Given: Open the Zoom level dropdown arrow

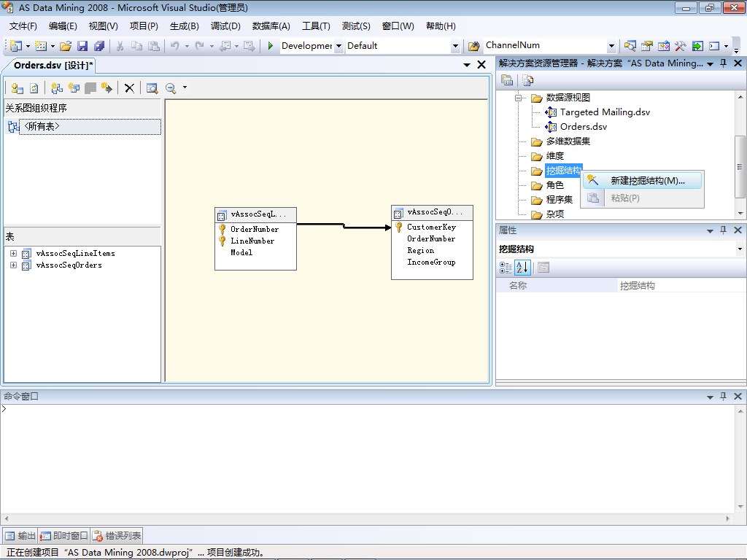Looking at the screenshot, I should click(x=185, y=87).
